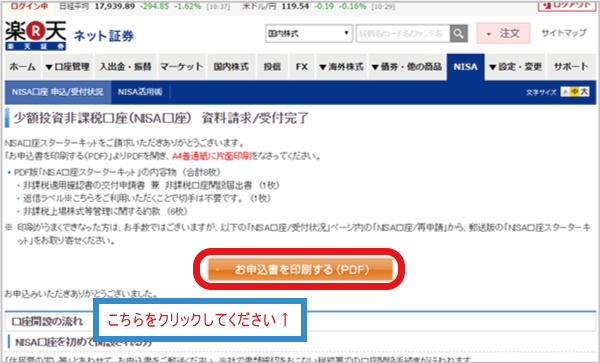This screenshot has height=363, width=600.
Task: Open the マーケット tab
Action: (182, 67)
